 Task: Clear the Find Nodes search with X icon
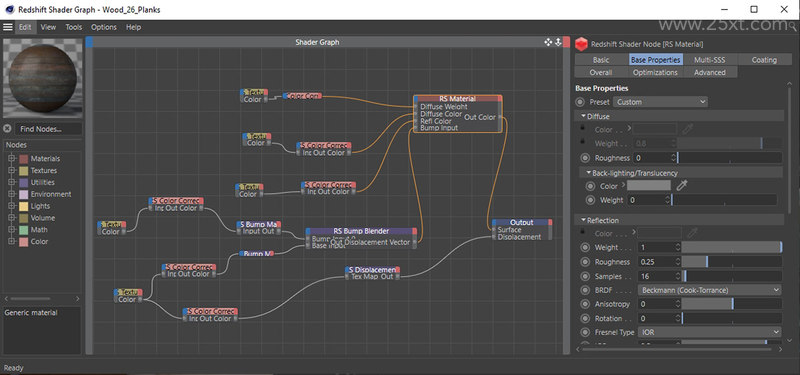7,129
